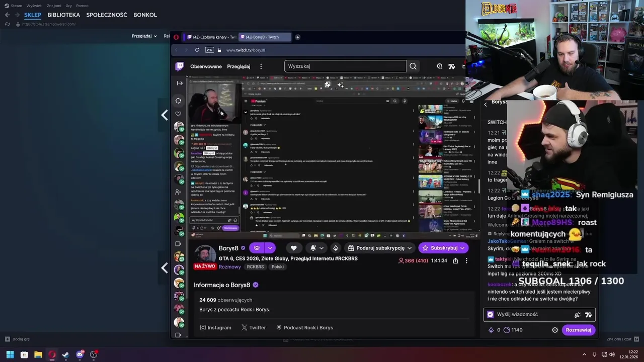The image size is (644, 362).
Task: Open BIBLIOTEKA in Steam
Action: [x=64, y=15]
